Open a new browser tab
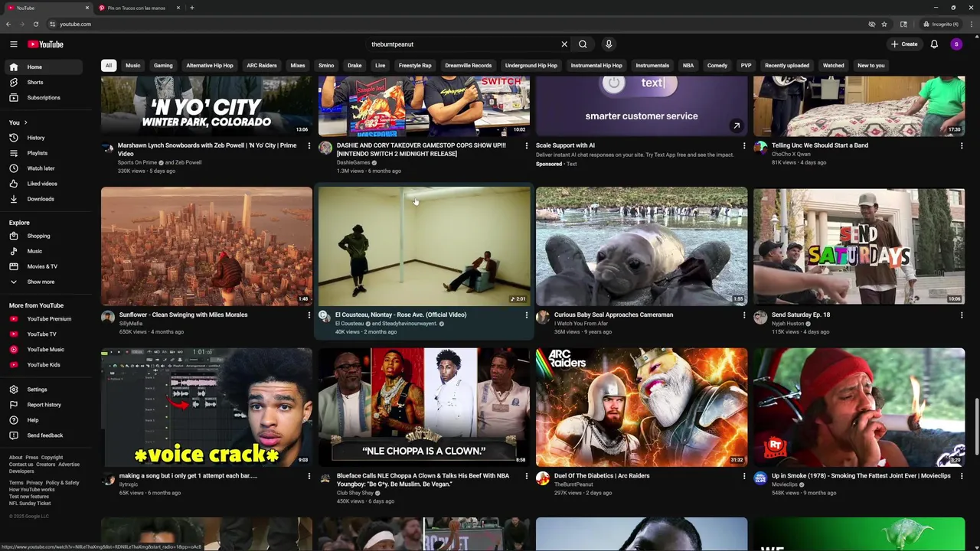This screenshot has width=980, height=551. click(192, 8)
